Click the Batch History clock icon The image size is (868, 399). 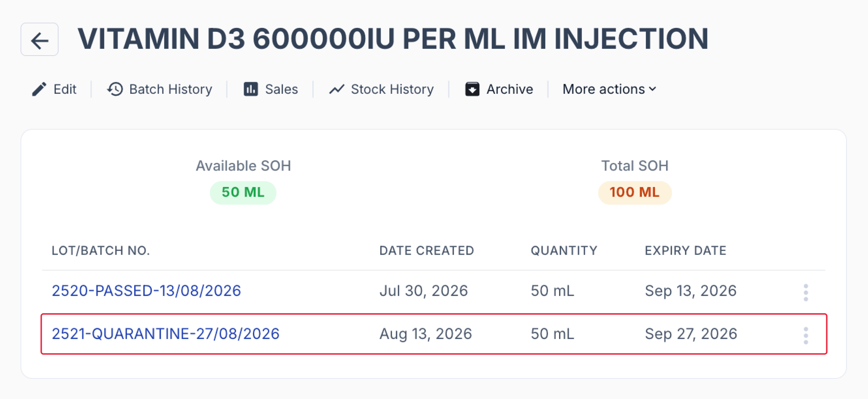click(115, 89)
